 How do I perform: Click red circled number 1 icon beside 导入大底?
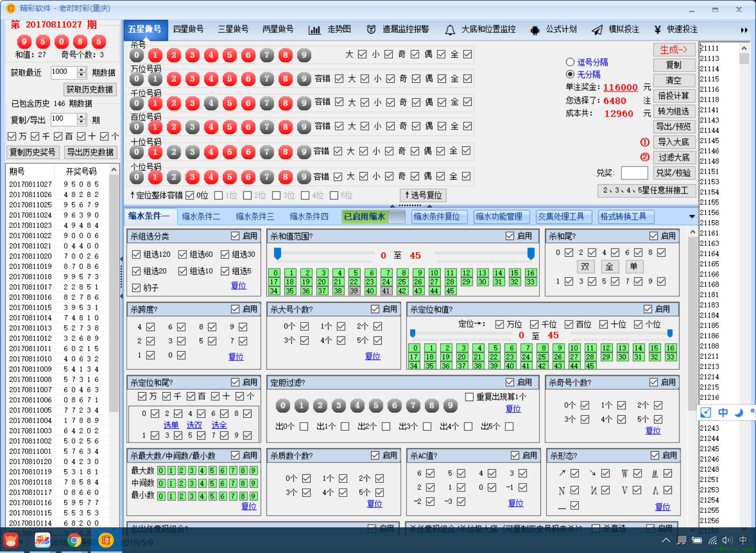645,142
